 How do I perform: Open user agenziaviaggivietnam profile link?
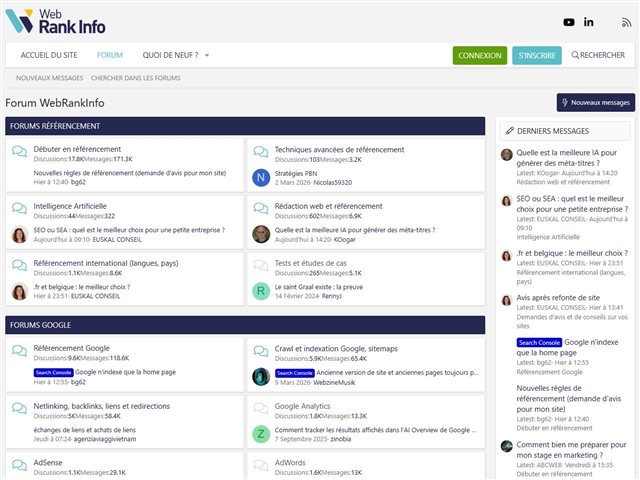105,439
